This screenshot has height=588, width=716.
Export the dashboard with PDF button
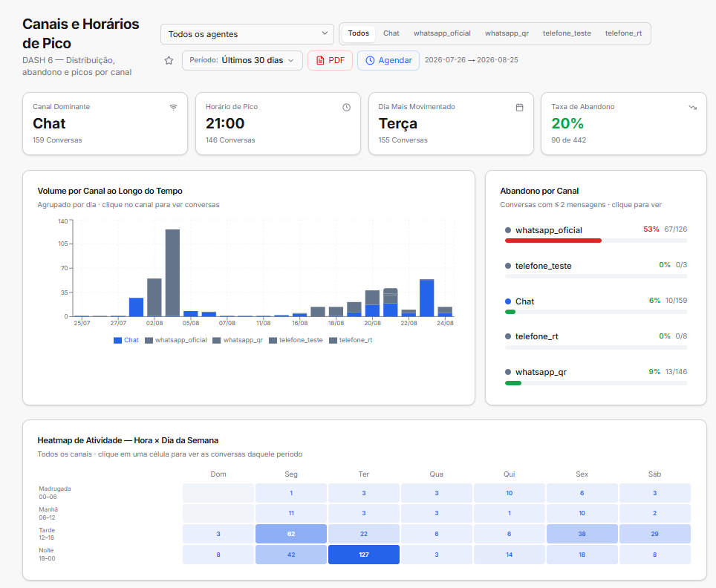330,60
